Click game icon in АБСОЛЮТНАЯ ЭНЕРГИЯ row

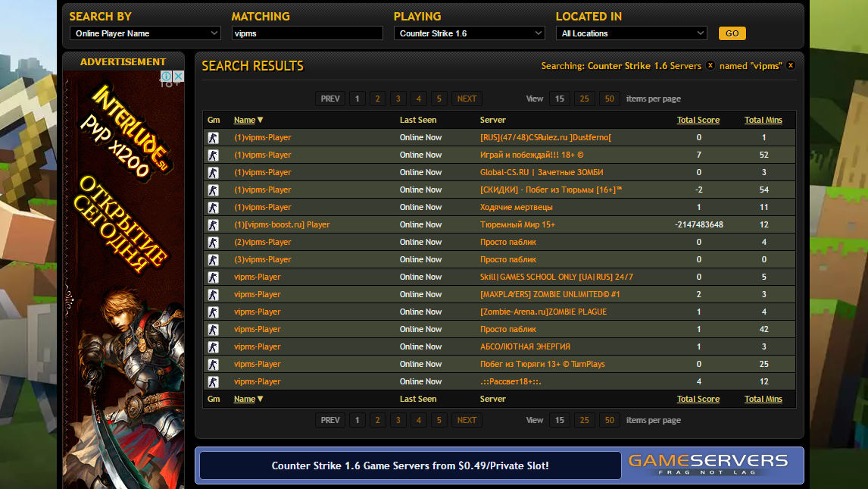[x=213, y=347]
